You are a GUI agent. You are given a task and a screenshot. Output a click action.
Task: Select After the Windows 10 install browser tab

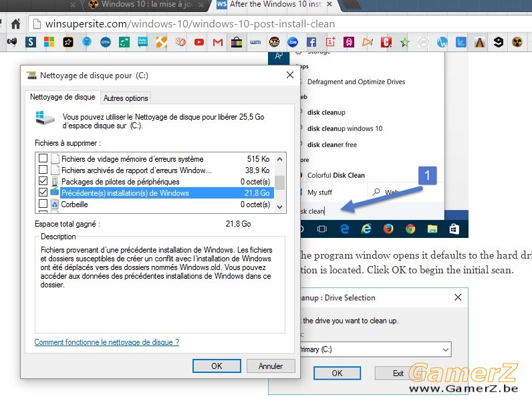[x=275, y=4]
